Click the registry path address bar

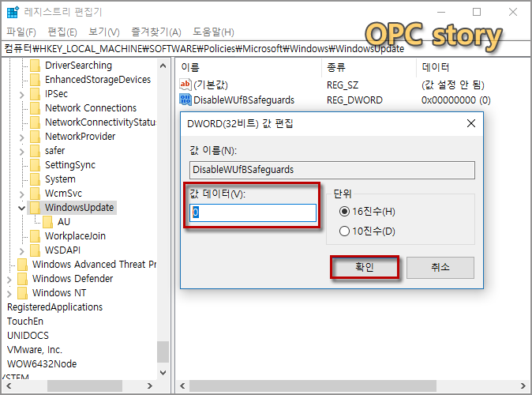(x=266, y=49)
